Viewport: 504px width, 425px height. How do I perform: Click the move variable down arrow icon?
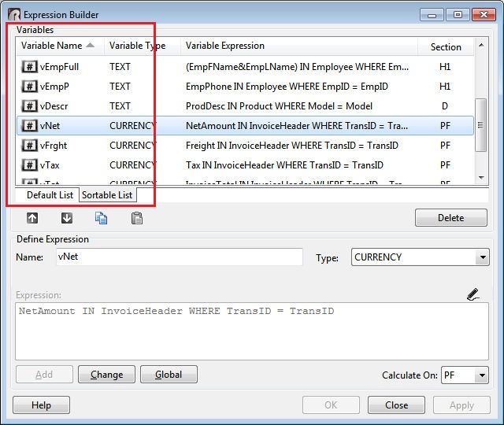(67, 218)
